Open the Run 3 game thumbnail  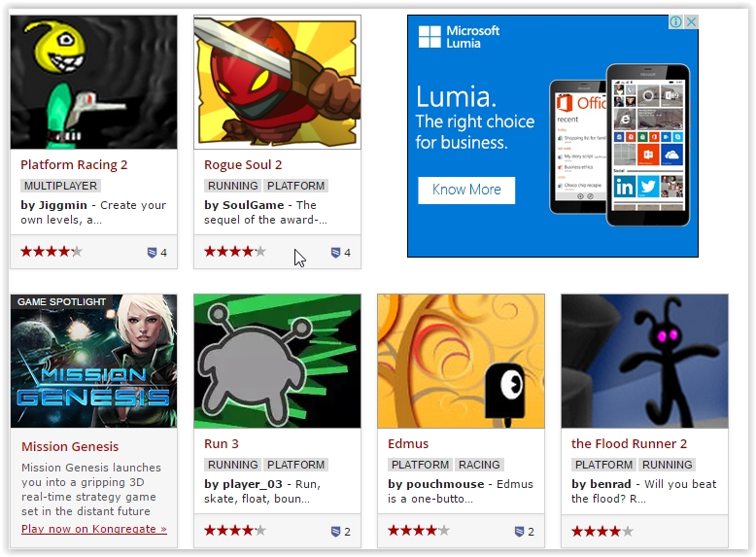277,362
